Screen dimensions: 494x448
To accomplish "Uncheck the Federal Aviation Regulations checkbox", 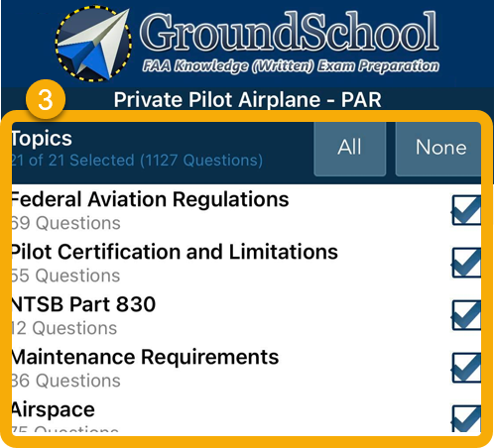I will click(x=466, y=210).
